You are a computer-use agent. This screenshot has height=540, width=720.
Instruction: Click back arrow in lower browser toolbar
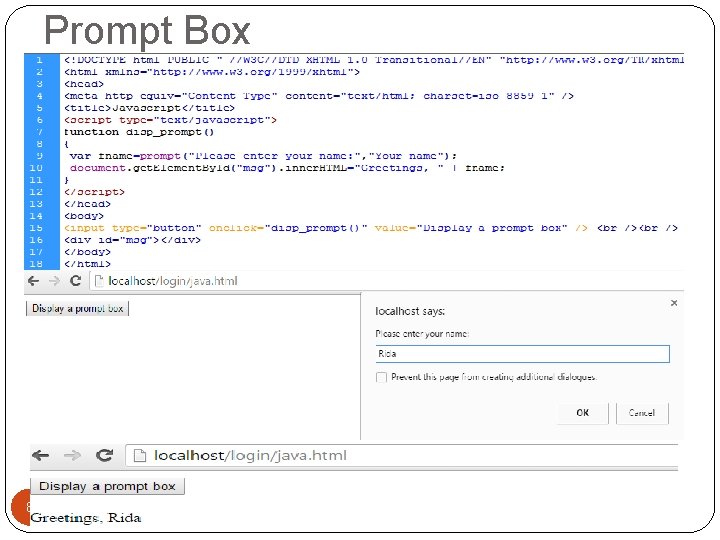pos(41,456)
